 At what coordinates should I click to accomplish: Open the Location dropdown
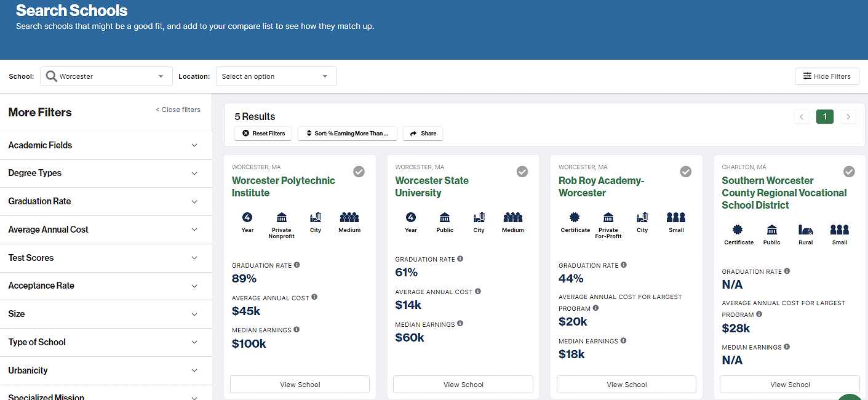(x=276, y=76)
